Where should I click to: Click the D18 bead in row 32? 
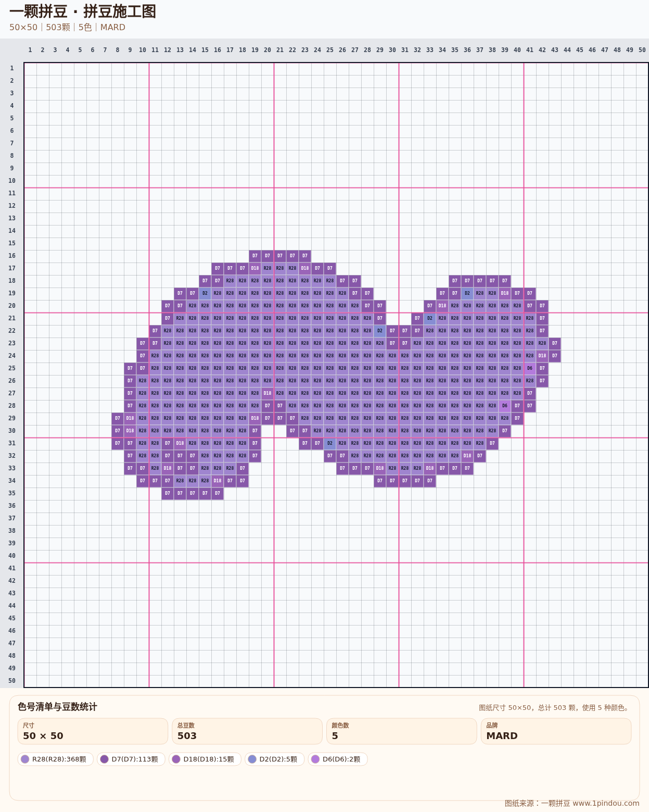(x=467, y=456)
